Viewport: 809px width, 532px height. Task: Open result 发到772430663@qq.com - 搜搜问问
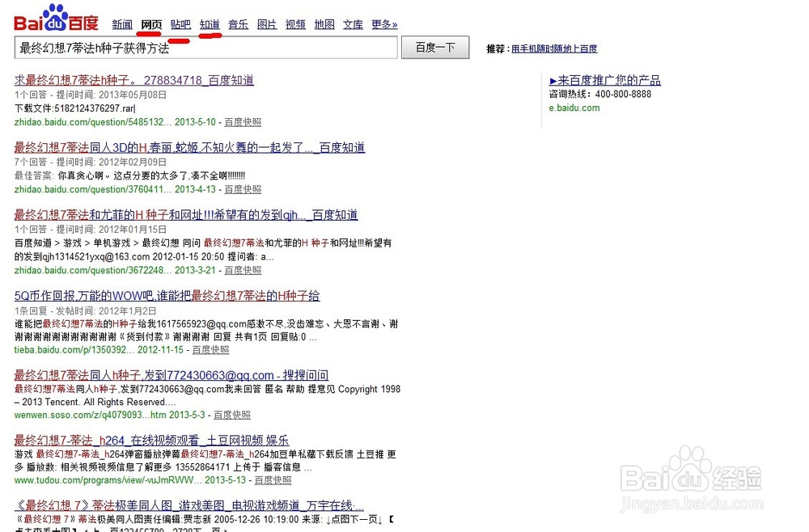click(x=172, y=375)
